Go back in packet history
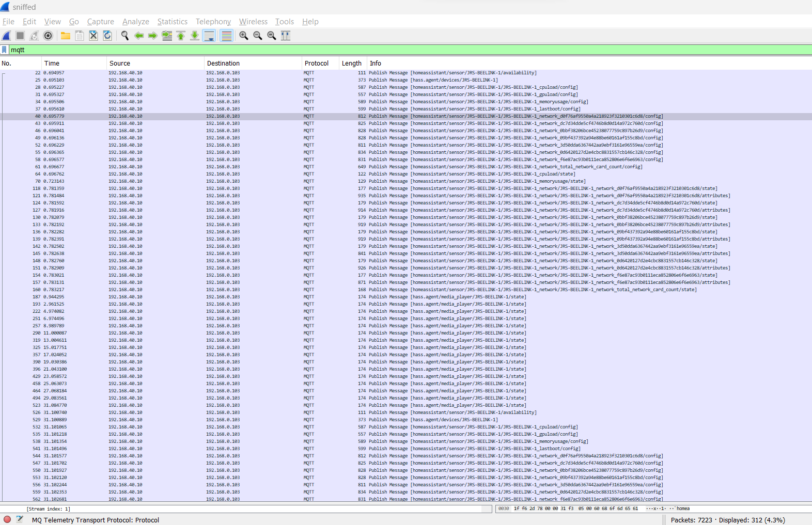 [x=139, y=36]
